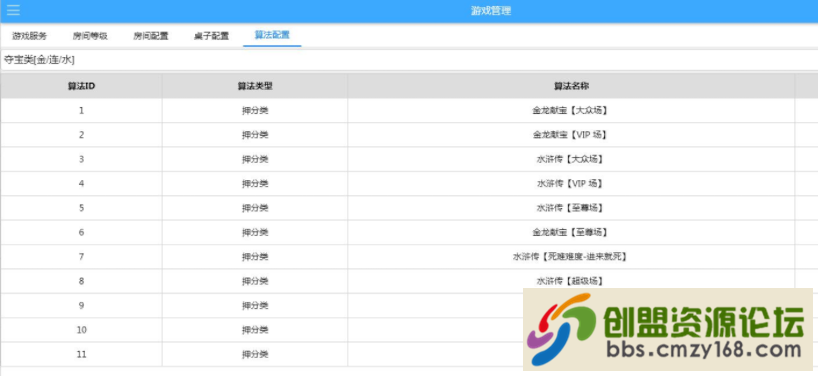Click 押分类 type in row 10
818x376 pixels.
pos(255,330)
